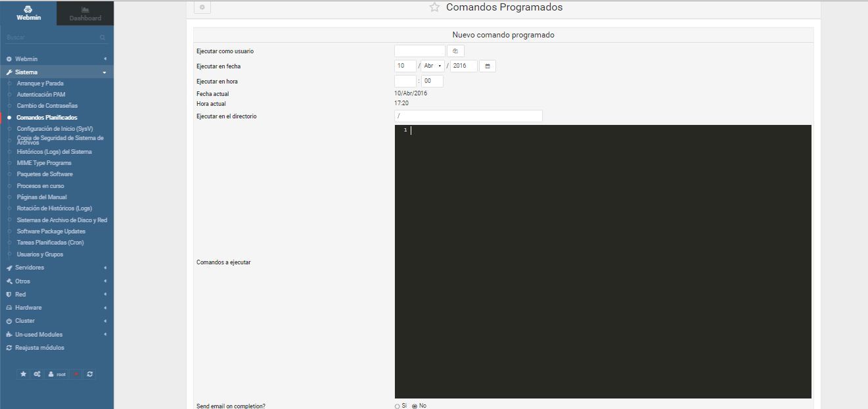The image size is (868, 409).
Task: Expand the Servidores sidebar section
Action: (30, 268)
